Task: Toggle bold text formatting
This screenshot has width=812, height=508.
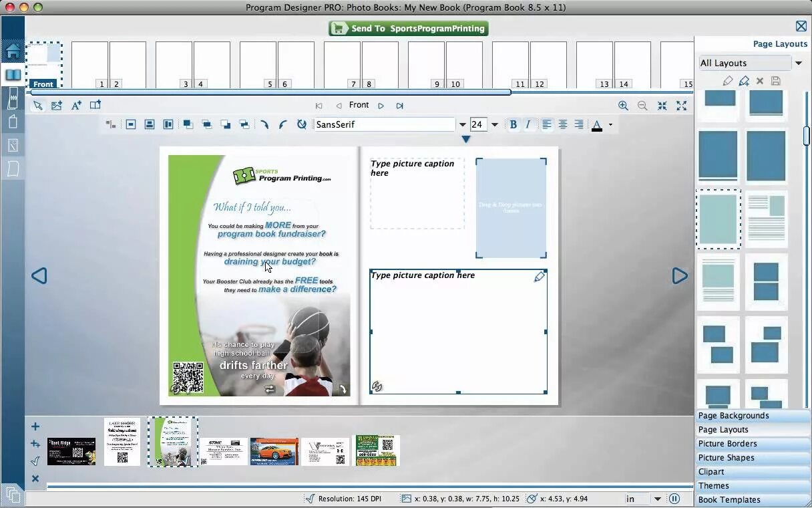Action: [x=513, y=124]
